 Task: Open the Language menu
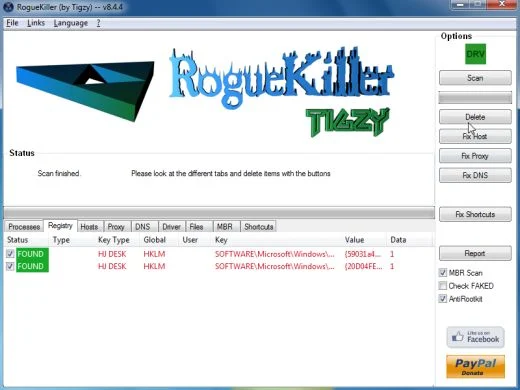(71, 23)
